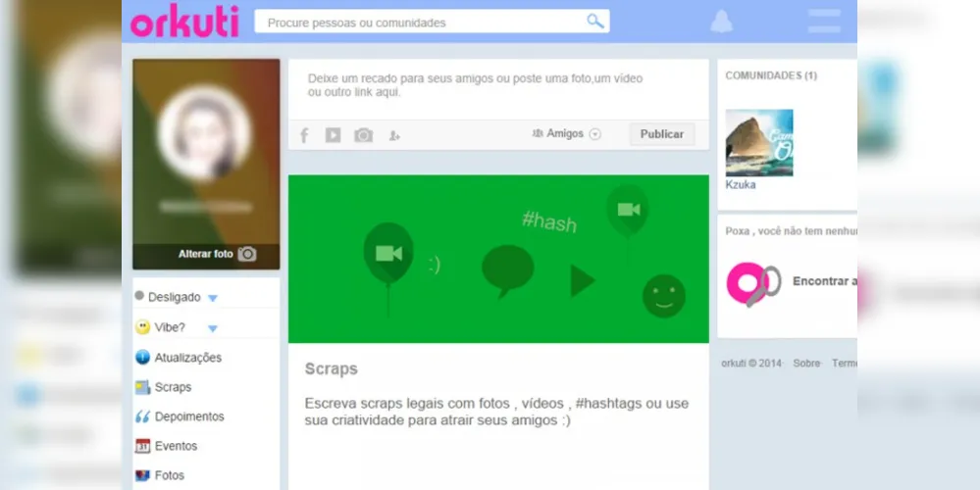This screenshot has height=490, width=980.
Task: Click the Publicar button
Action: click(662, 134)
